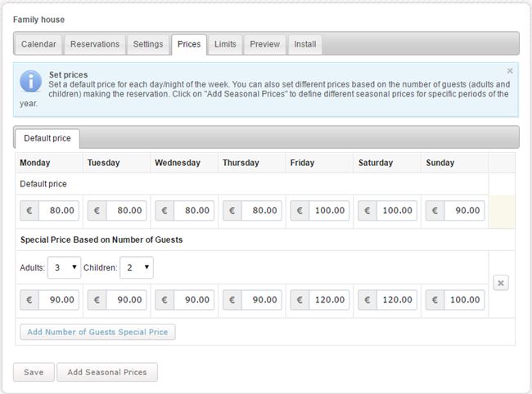The width and height of the screenshot is (532, 394).
Task: Open the Preview tab
Action: 264,44
